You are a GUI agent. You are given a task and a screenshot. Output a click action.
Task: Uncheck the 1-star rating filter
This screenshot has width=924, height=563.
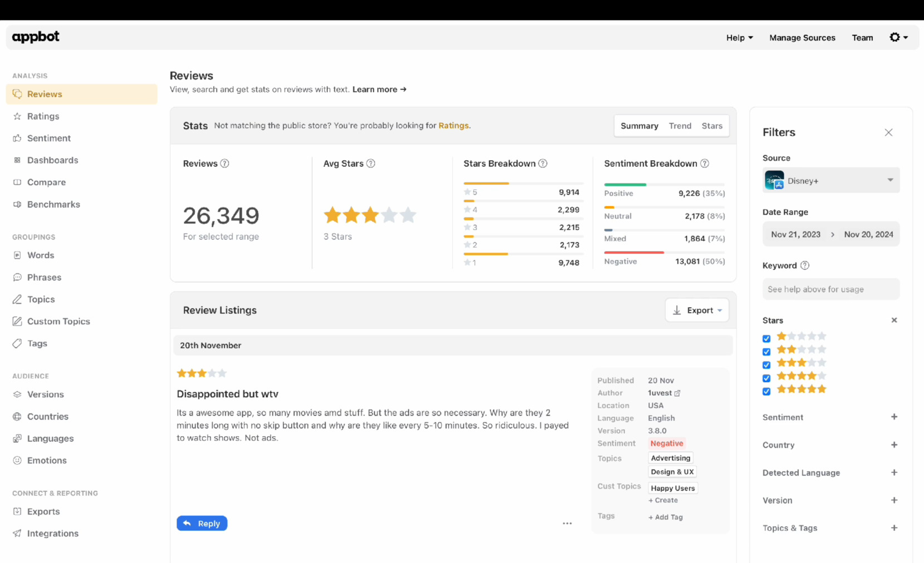pos(766,338)
